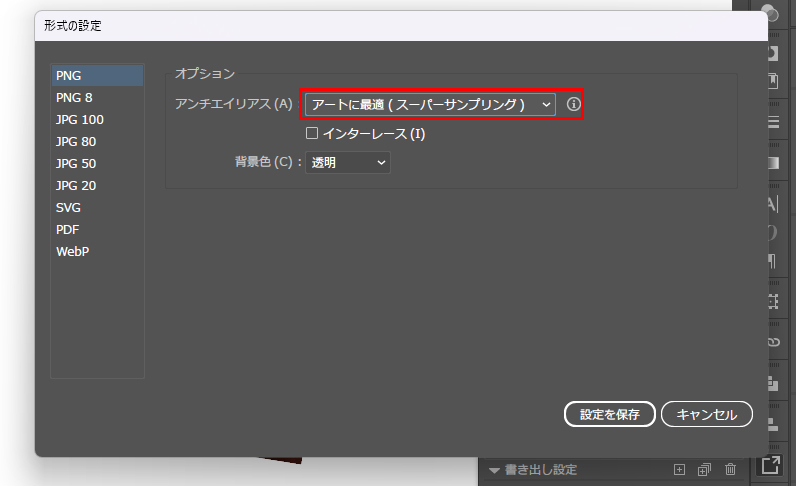Collapse the 書き出し設定 section

click(494, 470)
